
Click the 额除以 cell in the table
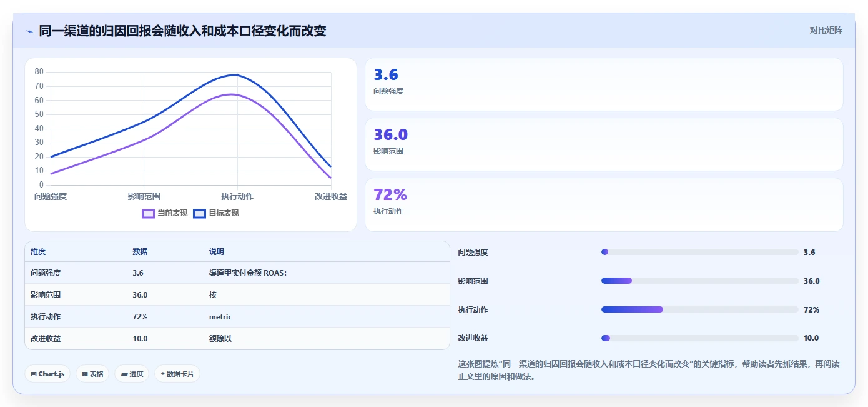coord(220,339)
